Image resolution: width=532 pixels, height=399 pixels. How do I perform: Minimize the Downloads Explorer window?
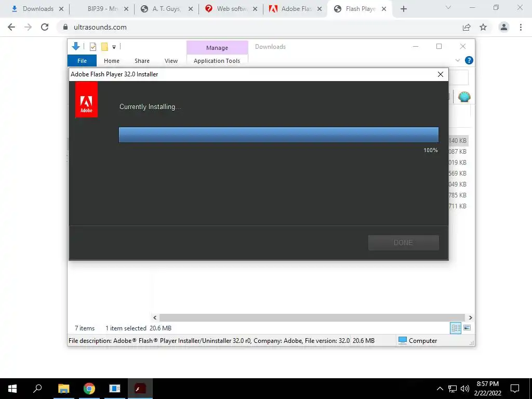point(416,46)
